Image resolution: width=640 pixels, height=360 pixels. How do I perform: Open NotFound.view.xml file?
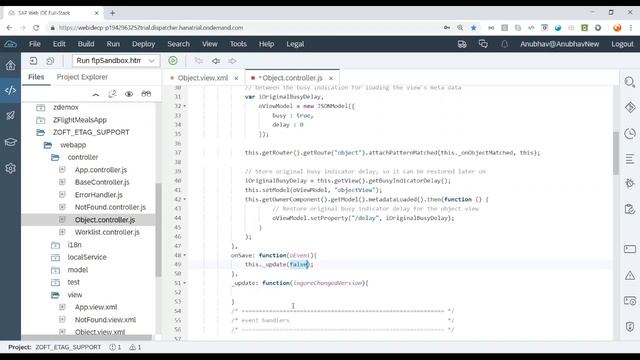(x=105, y=320)
